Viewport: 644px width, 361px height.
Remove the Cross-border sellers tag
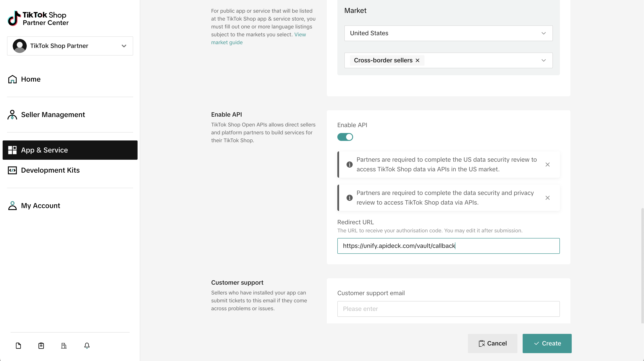click(418, 60)
